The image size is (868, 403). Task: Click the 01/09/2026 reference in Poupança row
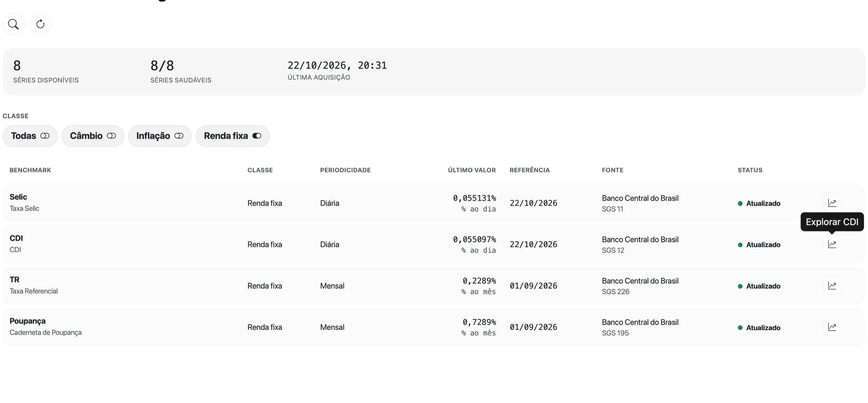[x=533, y=327]
